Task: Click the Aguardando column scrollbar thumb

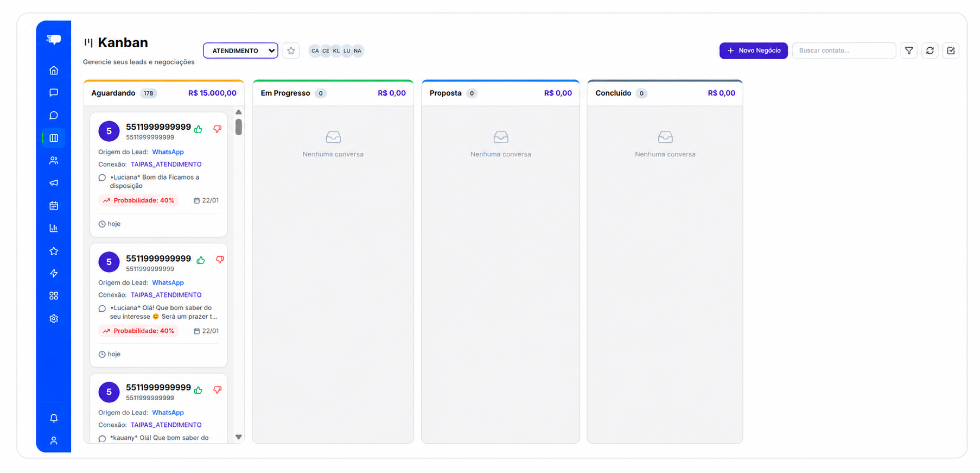Action: point(238,127)
